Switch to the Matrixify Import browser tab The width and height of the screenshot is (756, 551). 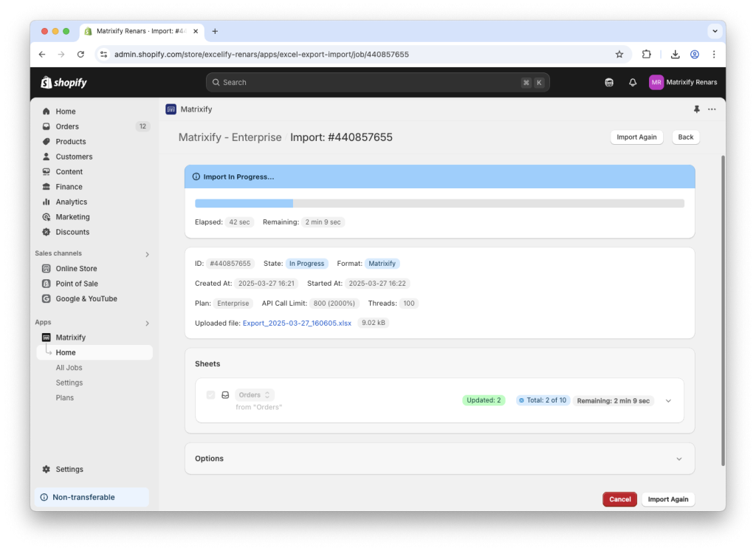[137, 31]
